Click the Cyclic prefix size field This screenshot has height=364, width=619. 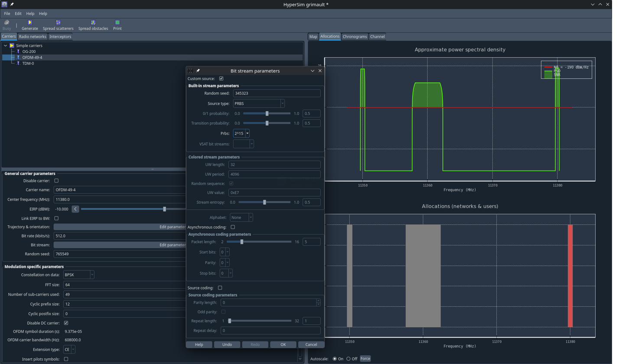pyautogui.click(x=124, y=304)
